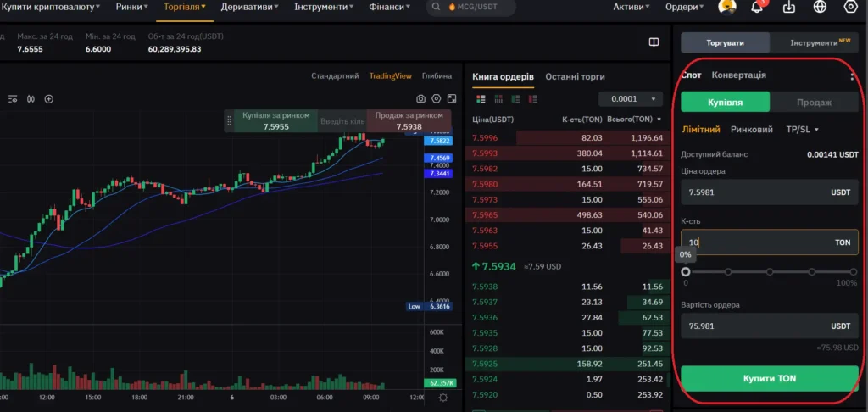Switch to Купівля (Buy) side
This screenshot has height=412, width=868.
pyautogui.click(x=726, y=102)
